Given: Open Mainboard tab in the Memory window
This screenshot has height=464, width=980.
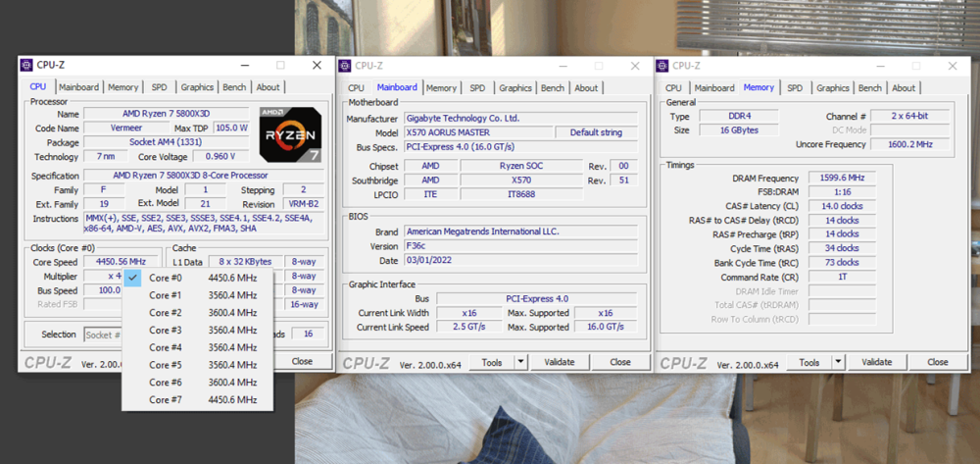Looking at the screenshot, I should coord(714,87).
